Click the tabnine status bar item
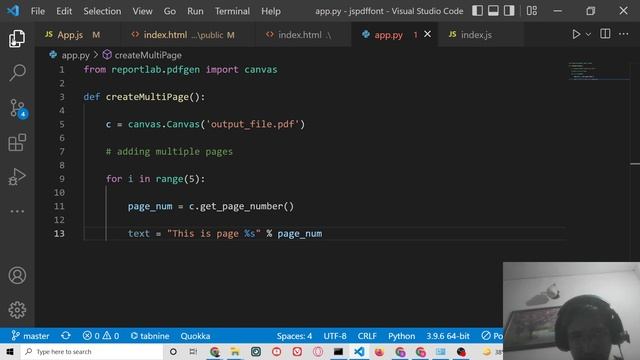 [x=150, y=336]
